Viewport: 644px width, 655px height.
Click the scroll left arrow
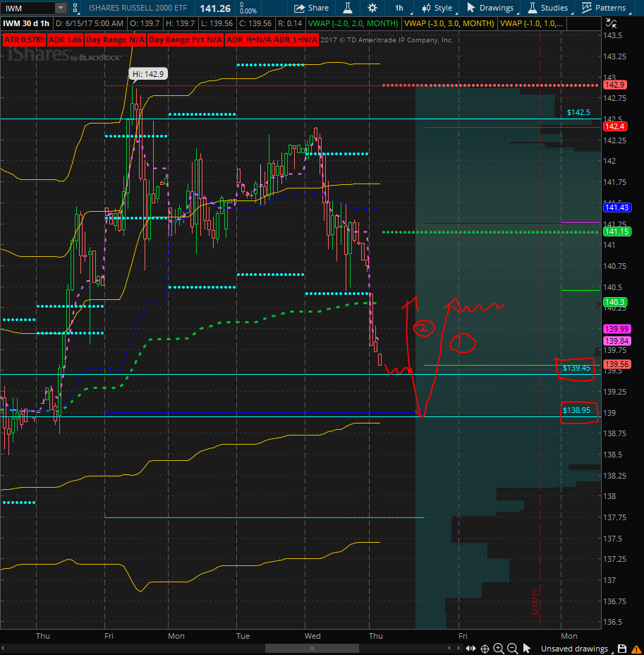[449, 649]
